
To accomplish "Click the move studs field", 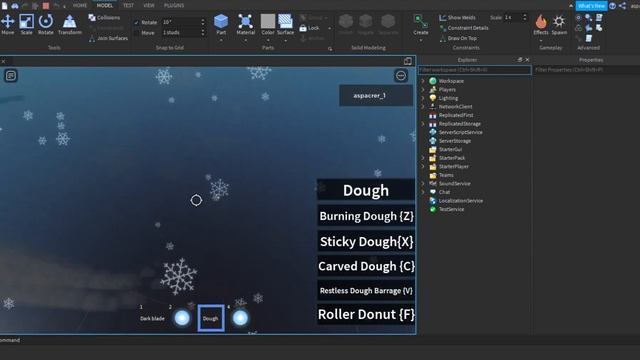I will pos(180,33).
